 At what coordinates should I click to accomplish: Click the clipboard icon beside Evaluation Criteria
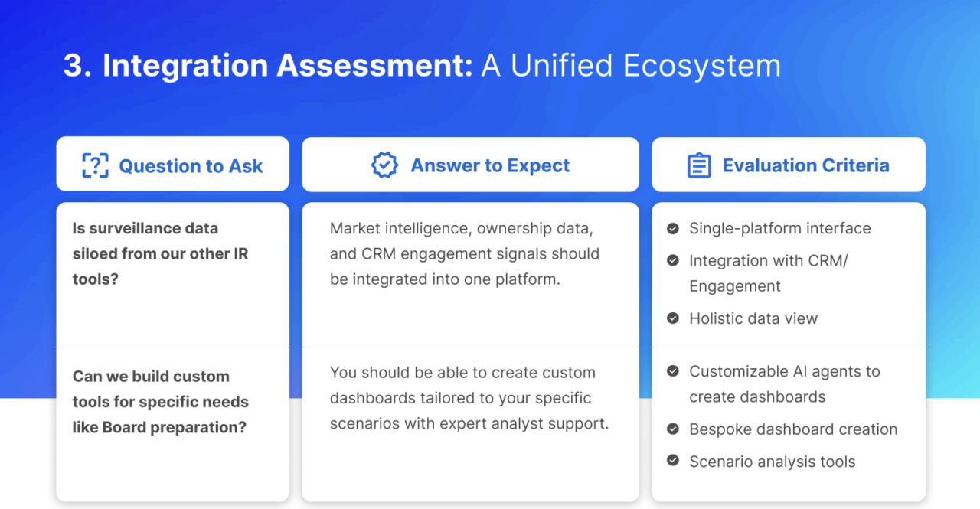pyautogui.click(x=699, y=165)
